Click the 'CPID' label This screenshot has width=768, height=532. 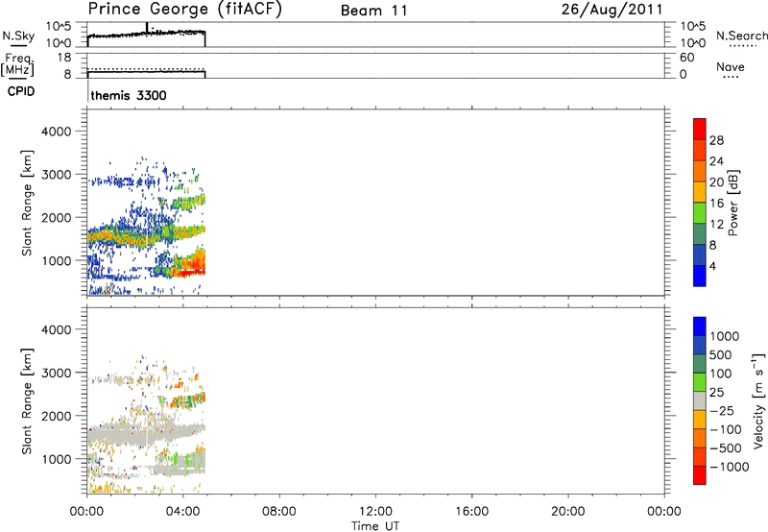tap(21, 91)
